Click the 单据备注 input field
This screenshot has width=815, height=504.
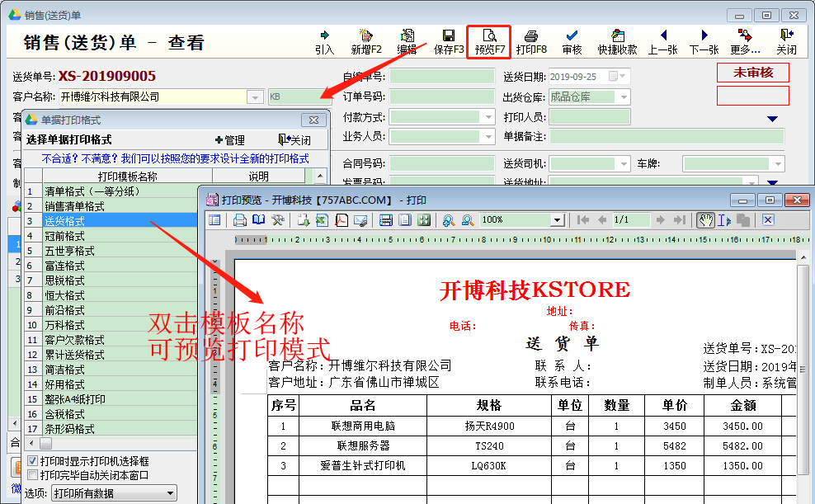[x=667, y=137]
